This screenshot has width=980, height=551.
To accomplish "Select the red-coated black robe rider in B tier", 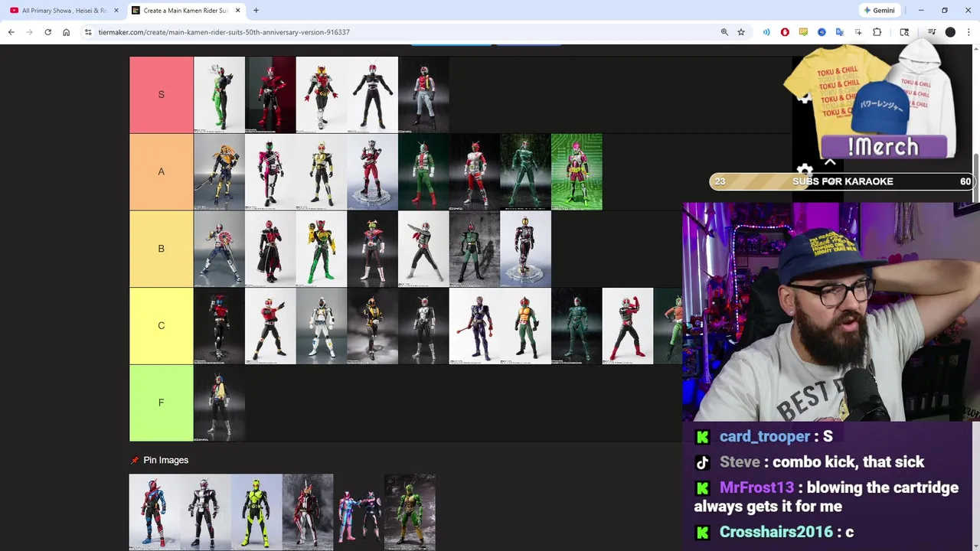I will pyautogui.click(x=270, y=249).
